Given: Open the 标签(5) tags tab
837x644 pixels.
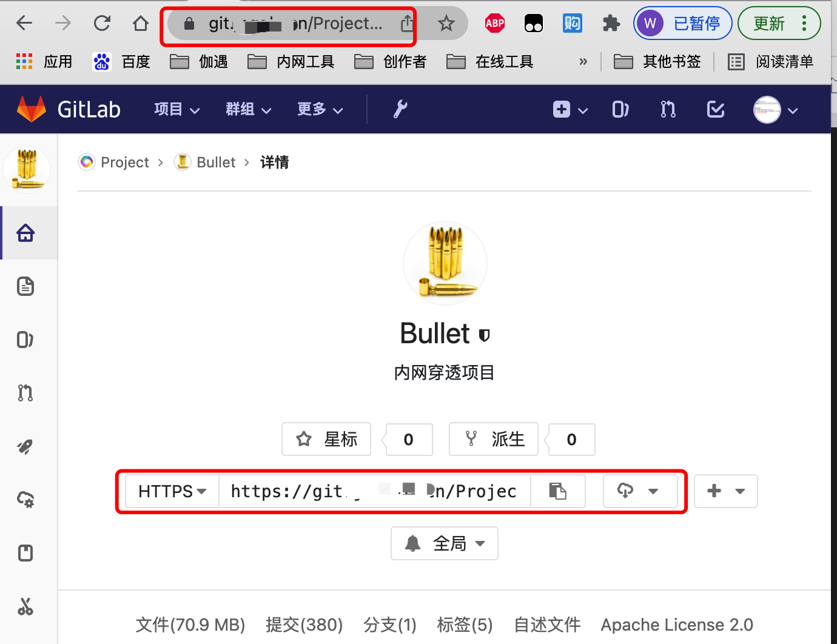Looking at the screenshot, I should pos(465,625).
